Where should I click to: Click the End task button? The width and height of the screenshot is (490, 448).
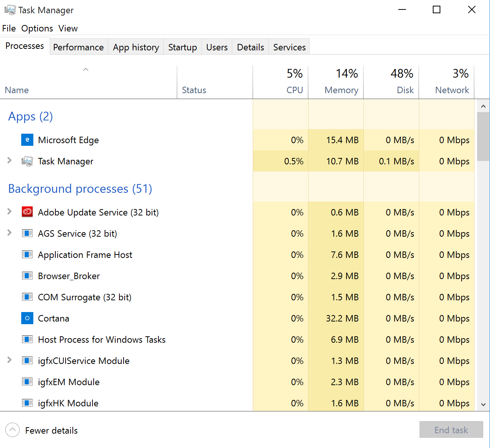pyautogui.click(x=451, y=430)
